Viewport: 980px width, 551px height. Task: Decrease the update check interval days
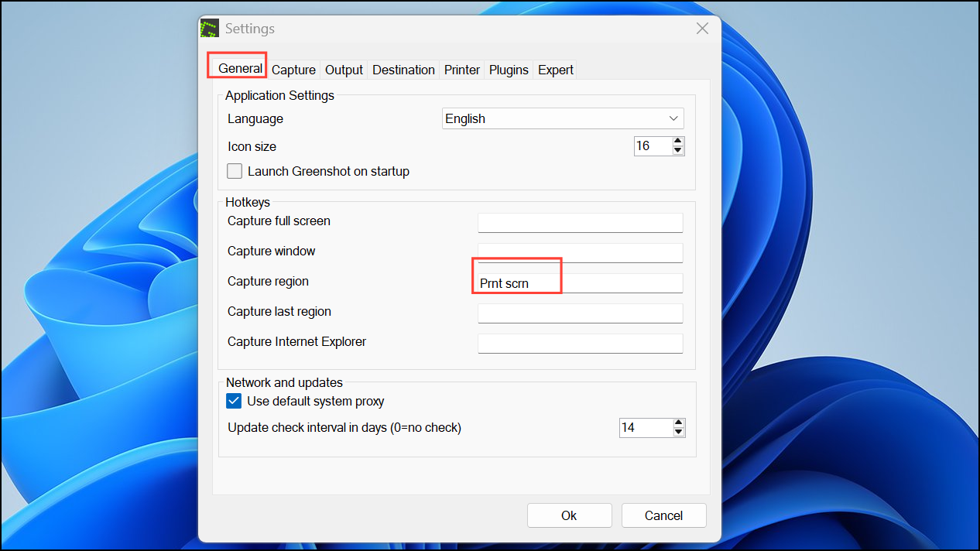click(x=679, y=432)
